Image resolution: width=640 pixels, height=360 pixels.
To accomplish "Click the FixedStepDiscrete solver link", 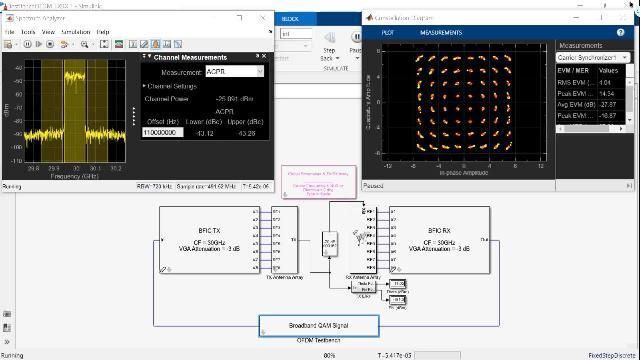I will (x=612, y=356).
